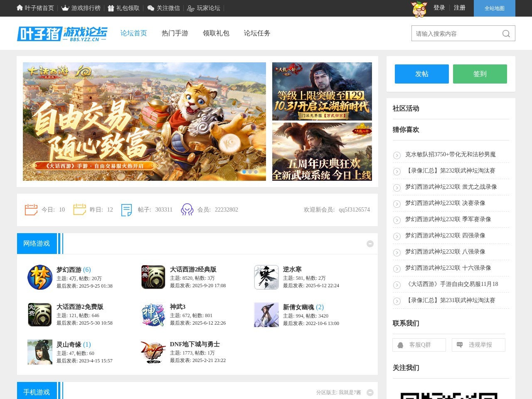Open the 大话西游2经典版 game icon
Viewport: 532px width, 399px height.
point(153,277)
